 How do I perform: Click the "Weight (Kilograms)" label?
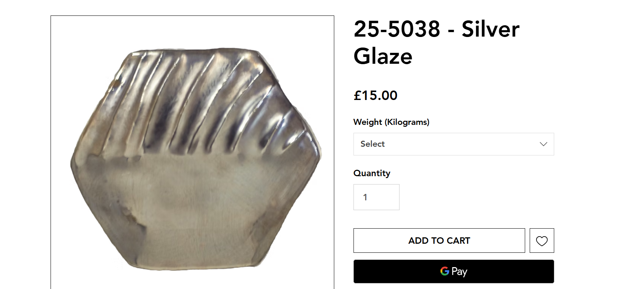tap(391, 122)
